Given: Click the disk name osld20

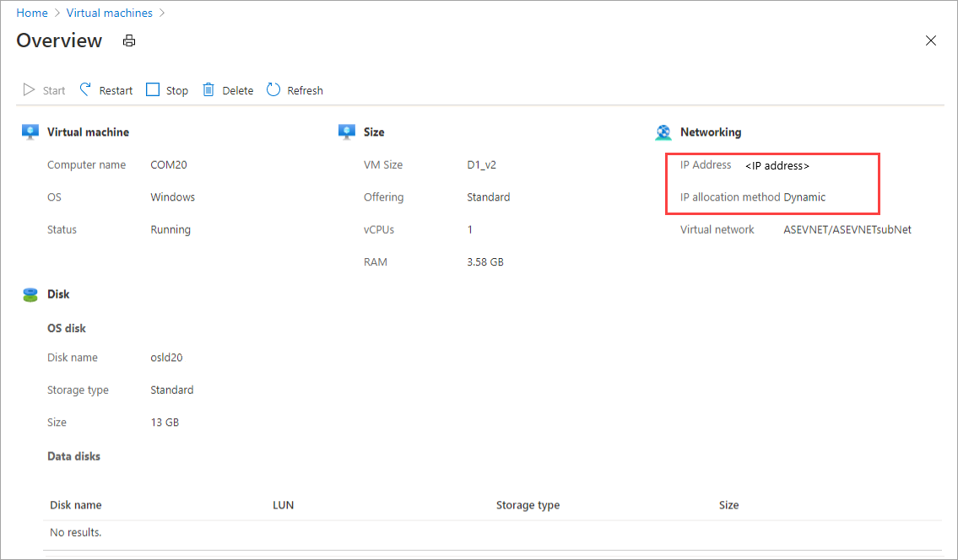Looking at the screenshot, I should (x=168, y=357).
